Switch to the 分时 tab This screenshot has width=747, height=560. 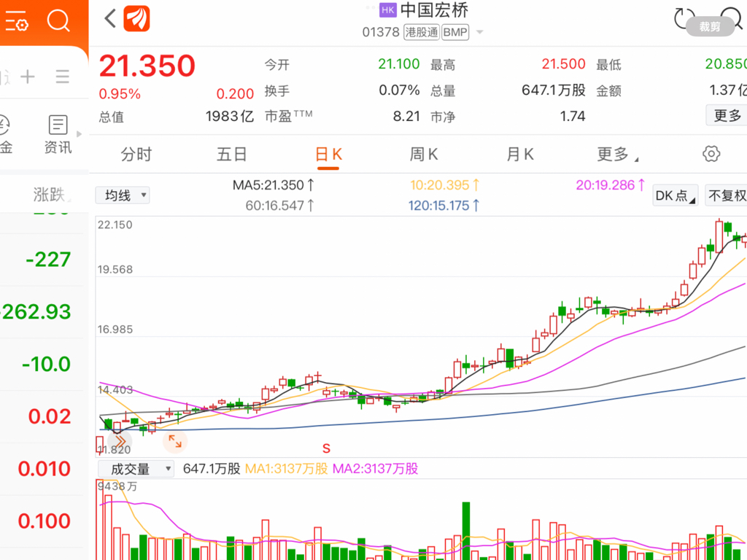click(136, 155)
